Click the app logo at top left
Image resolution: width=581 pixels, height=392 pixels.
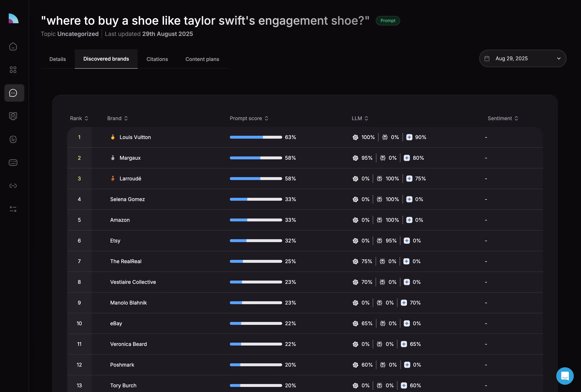[x=13, y=19]
